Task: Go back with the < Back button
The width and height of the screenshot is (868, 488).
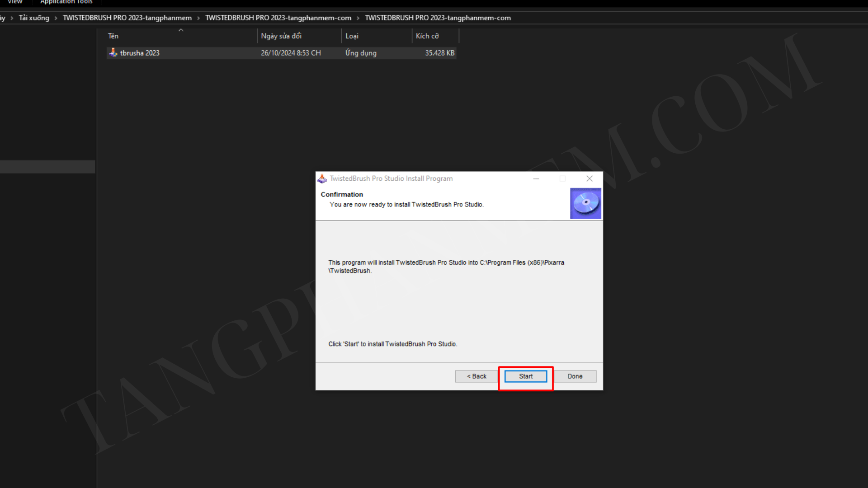Action: point(476,376)
